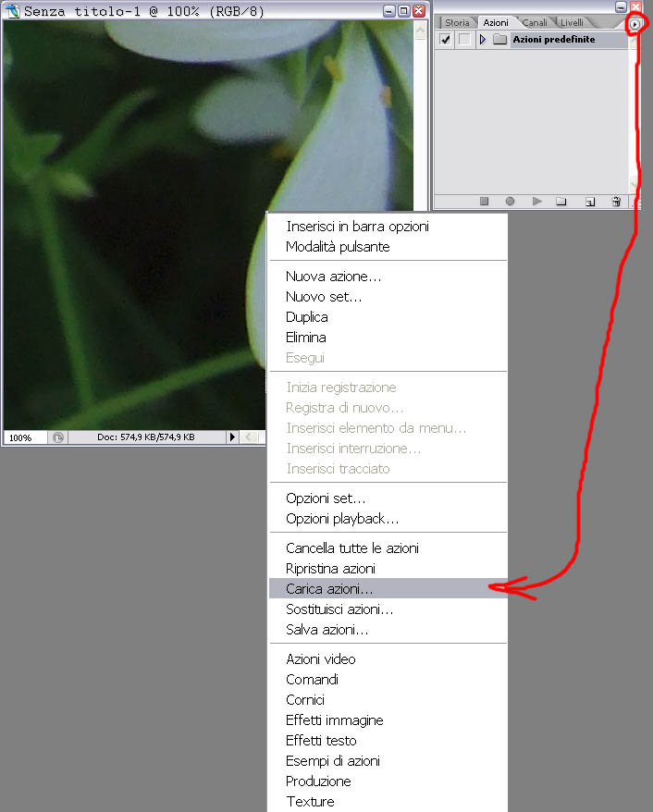Toggle dialog box next to Azioni predefinite
Image resolution: width=653 pixels, height=812 pixels.
[x=464, y=40]
